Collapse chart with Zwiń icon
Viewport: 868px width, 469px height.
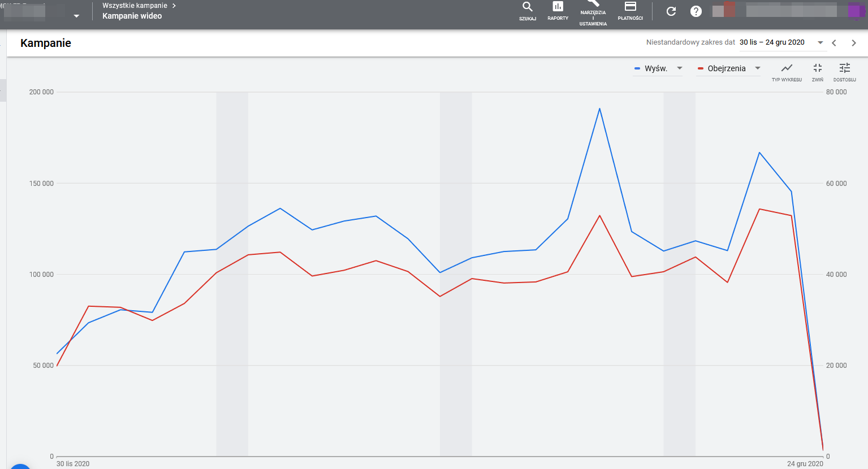[818, 70]
